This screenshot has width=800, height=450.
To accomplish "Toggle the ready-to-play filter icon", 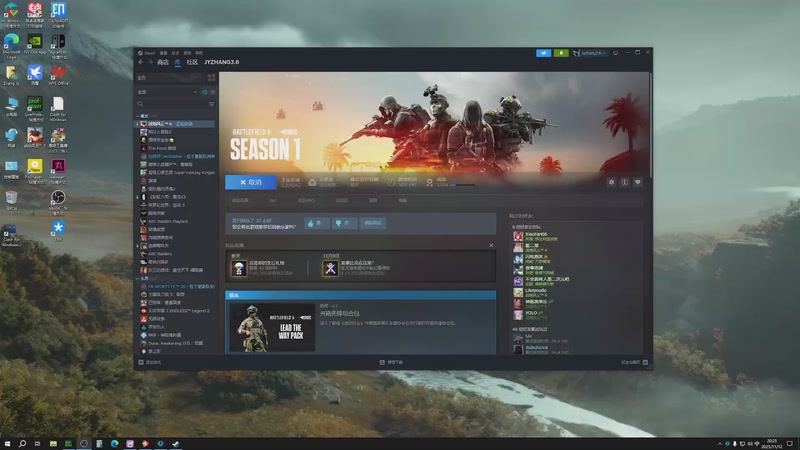I will (x=213, y=92).
